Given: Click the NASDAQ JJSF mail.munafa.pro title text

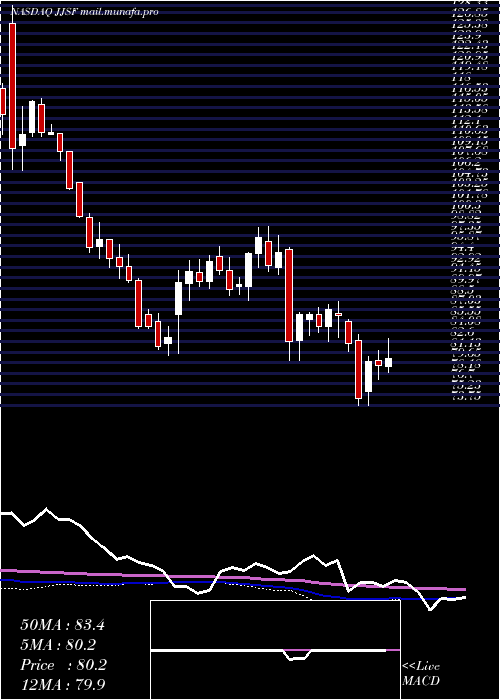Looking at the screenshot, I should coord(84,12).
